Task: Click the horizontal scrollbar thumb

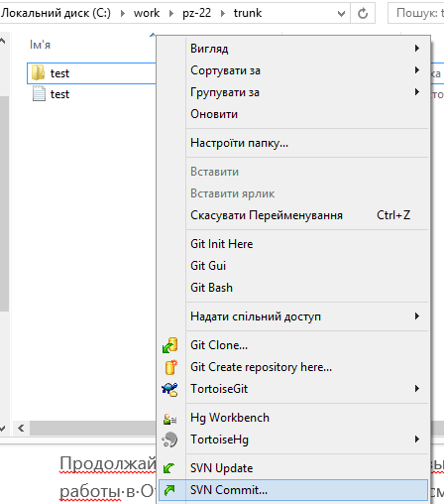Action: coord(92,429)
